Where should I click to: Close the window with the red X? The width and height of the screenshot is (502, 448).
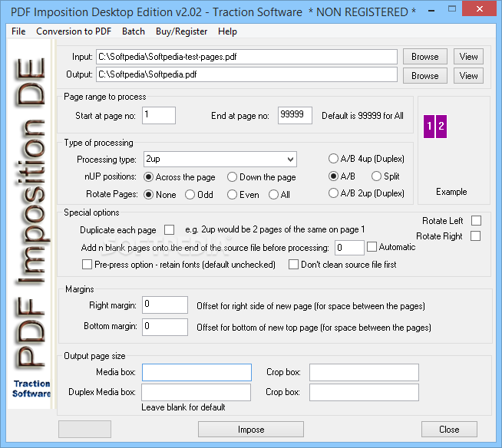tap(479, 9)
